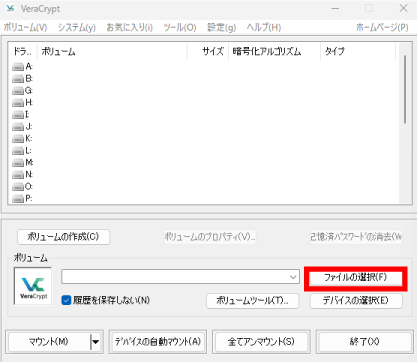Open the システム(y) menu

click(77, 27)
